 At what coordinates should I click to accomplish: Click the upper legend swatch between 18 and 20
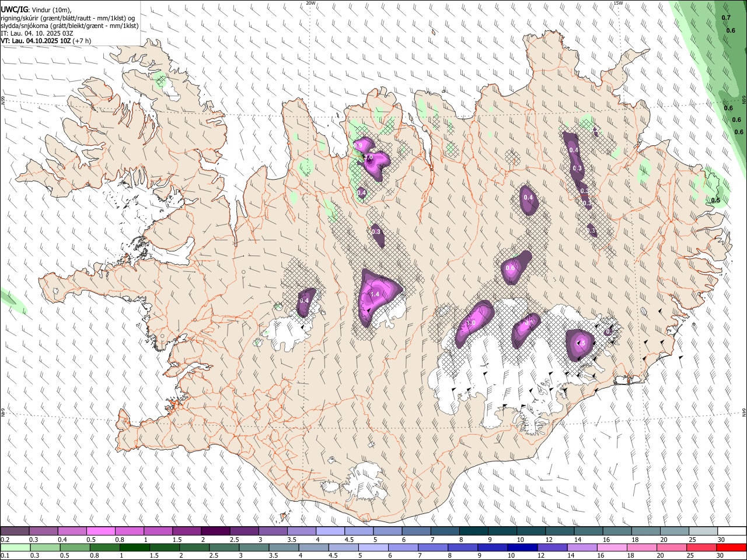tap(645, 531)
